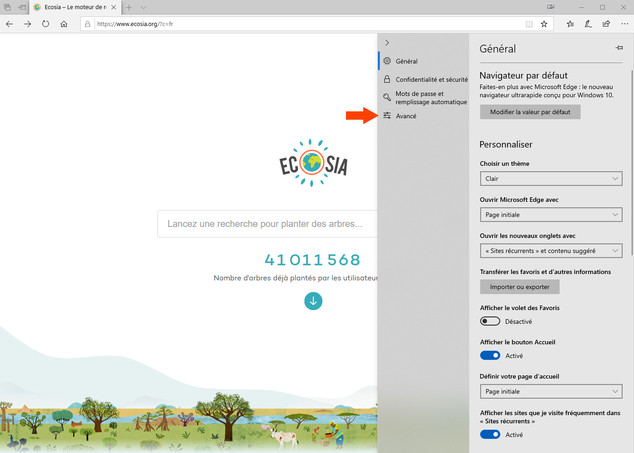Click the Ecosia tree search field
The height and width of the screenshot is (453, 634).
(x=268, y=224)
